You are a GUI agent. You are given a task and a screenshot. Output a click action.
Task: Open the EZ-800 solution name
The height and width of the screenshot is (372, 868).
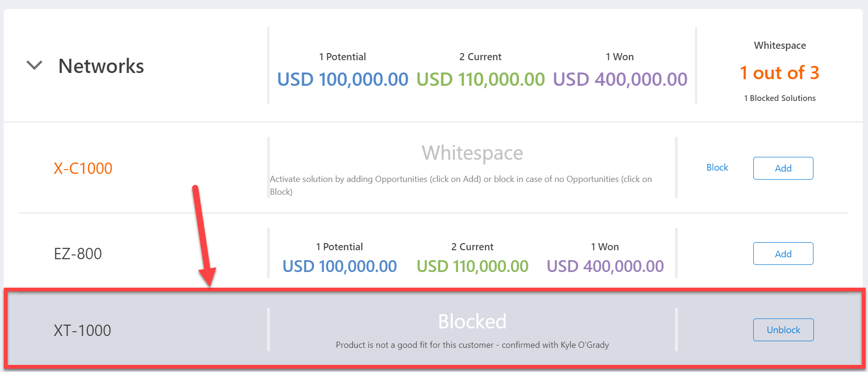(78, 254)
